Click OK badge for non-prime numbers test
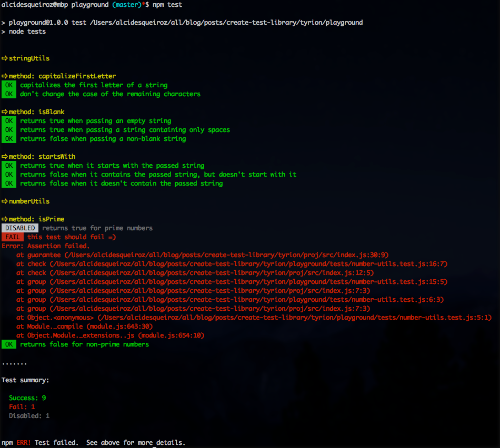500x448 pixels. coord(9,344)
